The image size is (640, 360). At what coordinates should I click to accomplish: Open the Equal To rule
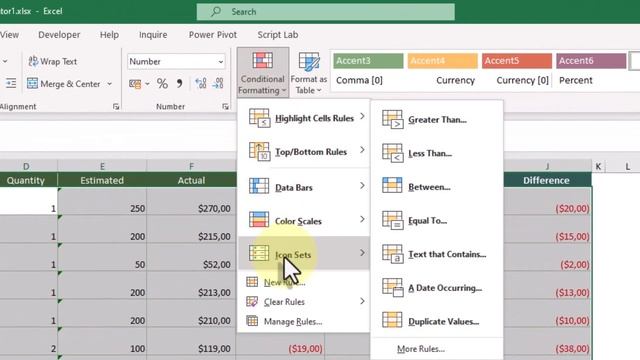(437, 221)
